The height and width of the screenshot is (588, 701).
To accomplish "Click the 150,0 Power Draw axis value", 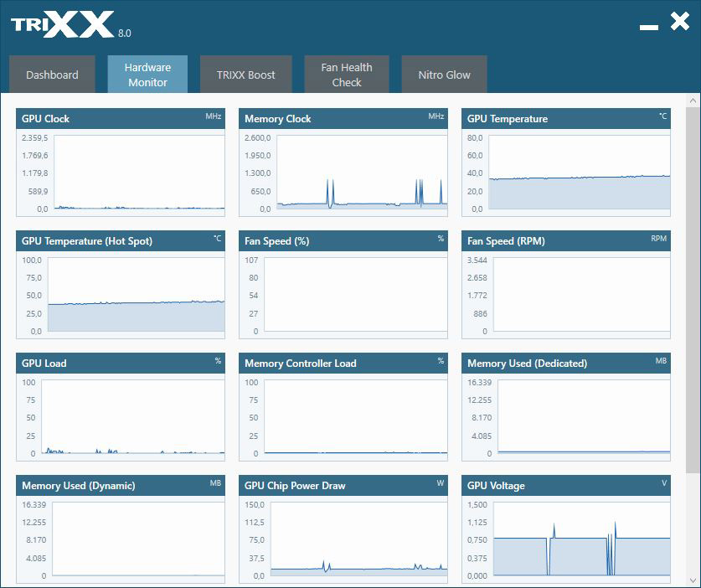I will [255, 504].
